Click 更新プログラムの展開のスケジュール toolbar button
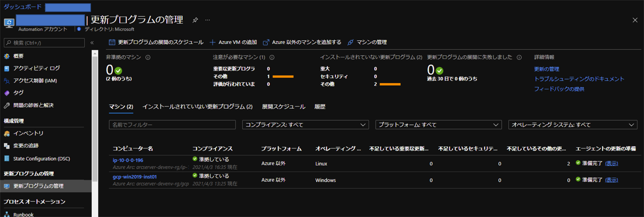 tap(156, 42)
